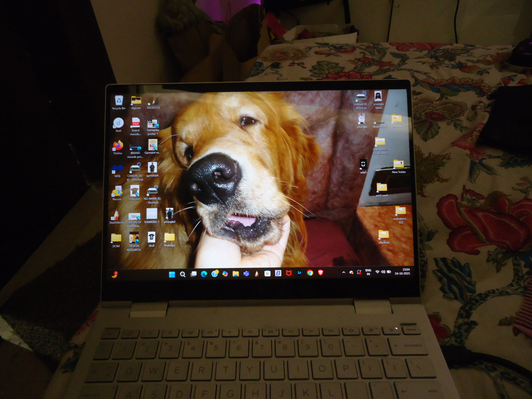Open Task View in the taskbar
The height and width of the screenshot is (399, 532).
193,274
